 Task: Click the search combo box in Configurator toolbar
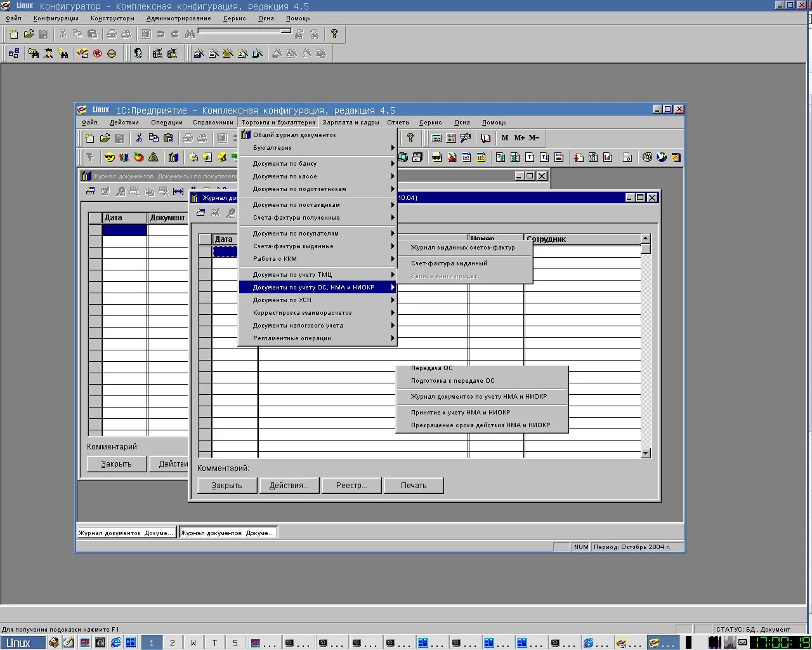(x=245, y=31)
